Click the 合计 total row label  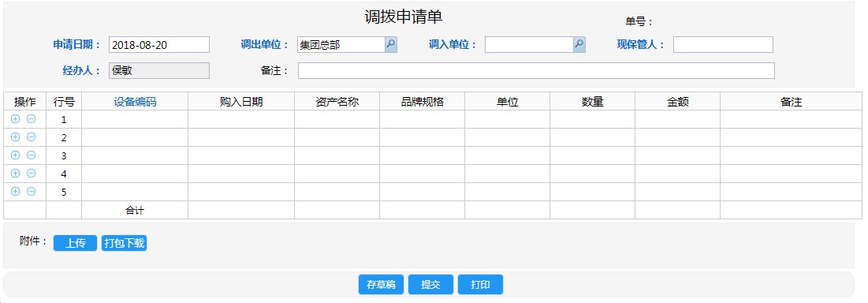coord(135,211)
